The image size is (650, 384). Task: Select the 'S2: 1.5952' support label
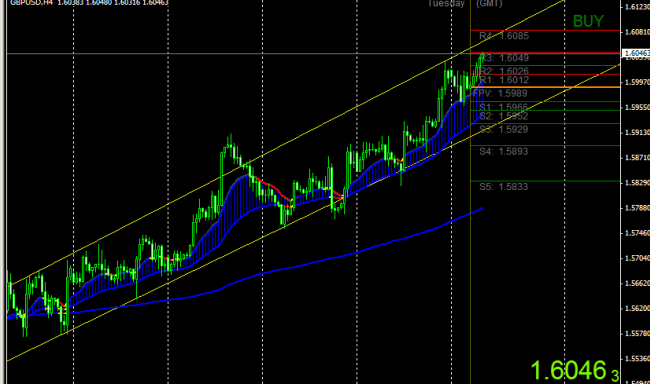pos(504,116)
